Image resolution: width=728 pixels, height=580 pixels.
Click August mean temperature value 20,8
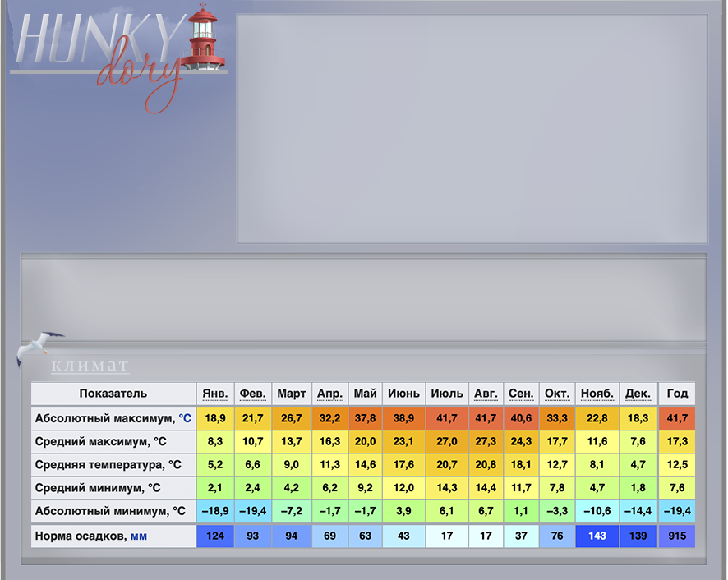click(486, 465)
